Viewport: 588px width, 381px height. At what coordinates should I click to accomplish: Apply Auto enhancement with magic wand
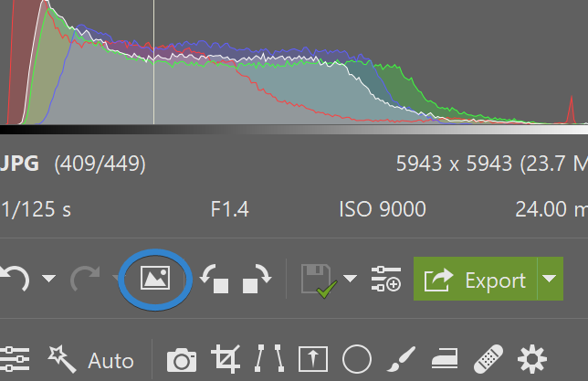coord(91,359)
